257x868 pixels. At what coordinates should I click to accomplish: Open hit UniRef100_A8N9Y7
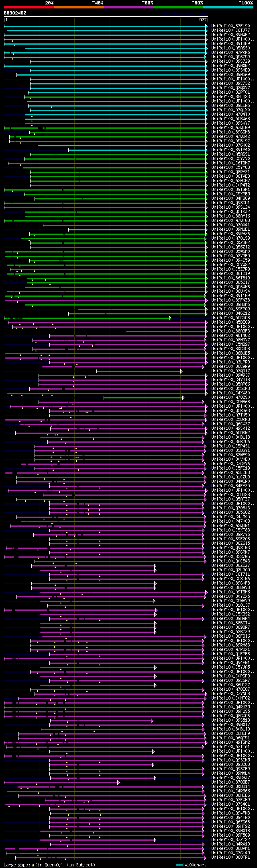tap(230, 340)
